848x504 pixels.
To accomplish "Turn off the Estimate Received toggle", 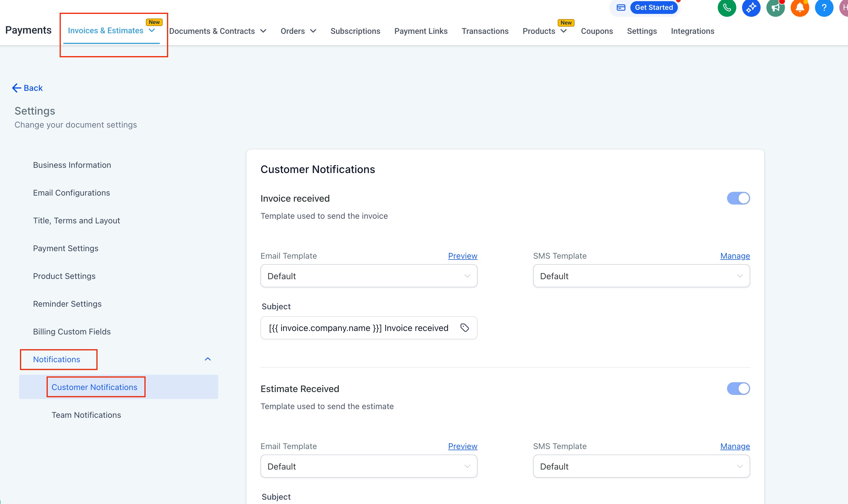I will pyautogui.click(x=738, y=389).
